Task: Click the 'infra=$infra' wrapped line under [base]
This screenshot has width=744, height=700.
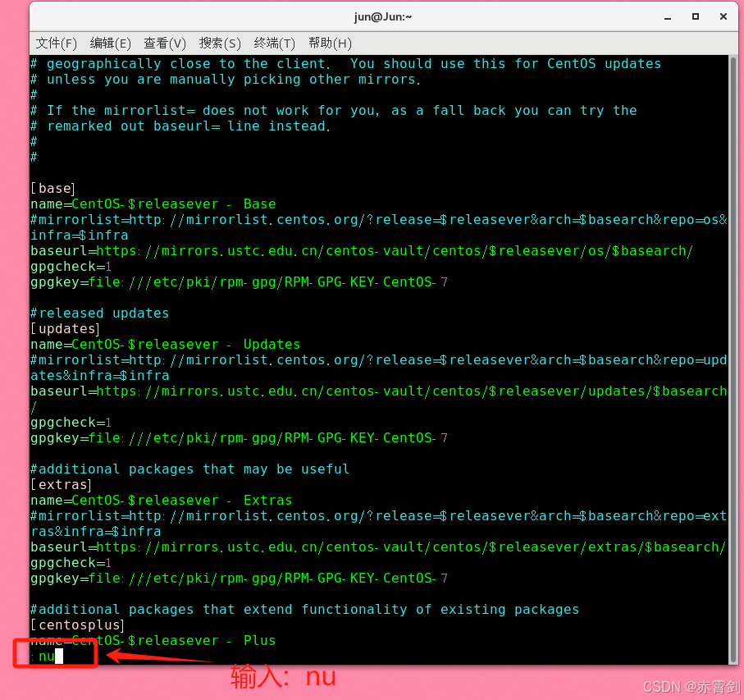Action: (x=80, y=236)
